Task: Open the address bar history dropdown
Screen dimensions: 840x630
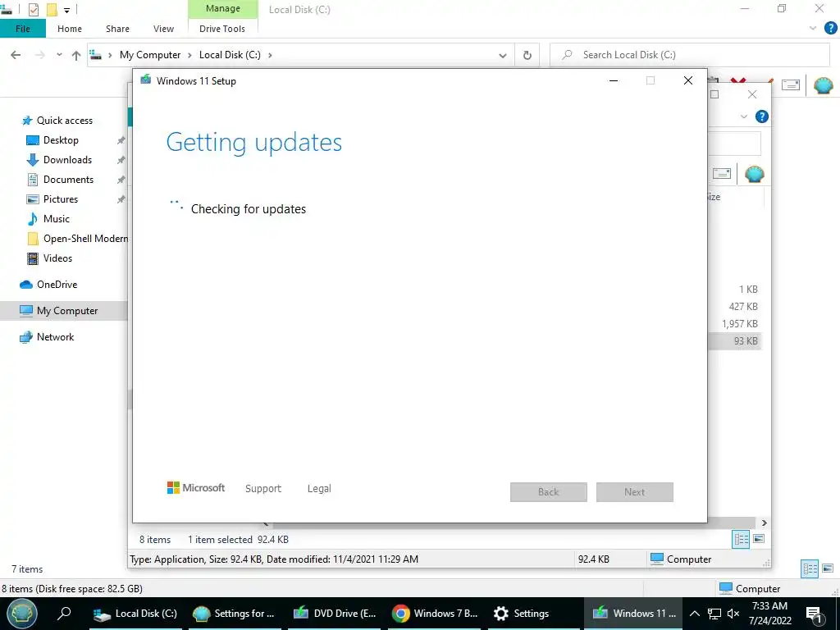Action: [503, 55]
